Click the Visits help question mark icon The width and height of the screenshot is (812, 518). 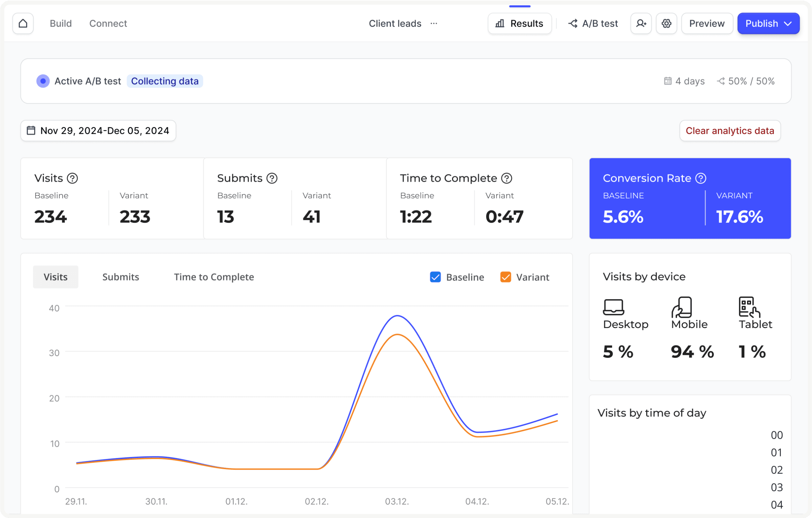(72, 178)
